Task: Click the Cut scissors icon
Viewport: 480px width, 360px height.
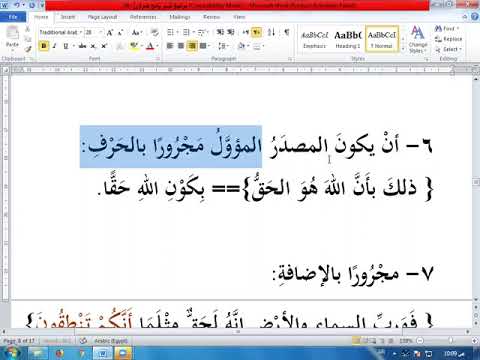Action: 28,30
